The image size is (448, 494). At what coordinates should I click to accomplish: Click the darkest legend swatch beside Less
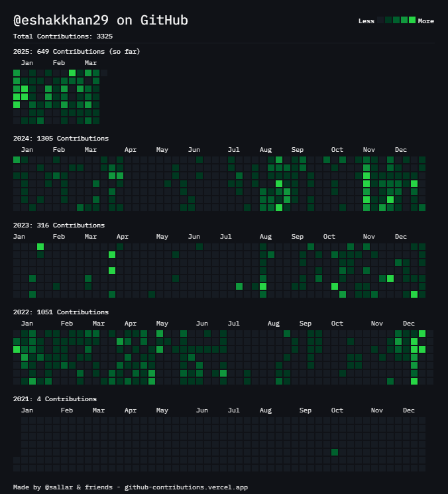380,20
